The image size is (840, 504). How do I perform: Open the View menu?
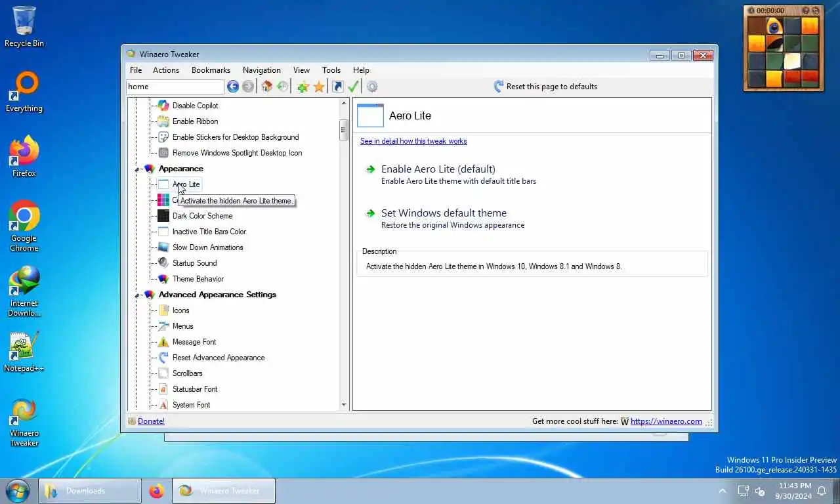301,70
